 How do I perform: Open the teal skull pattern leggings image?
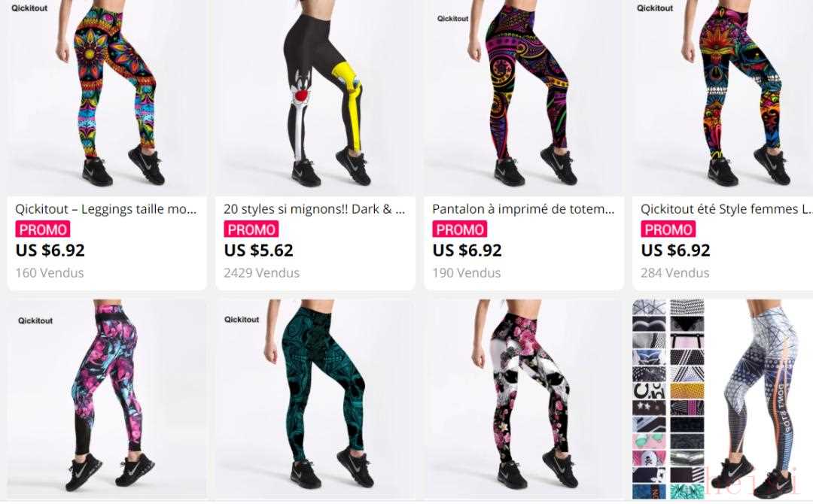pos(315,399)
